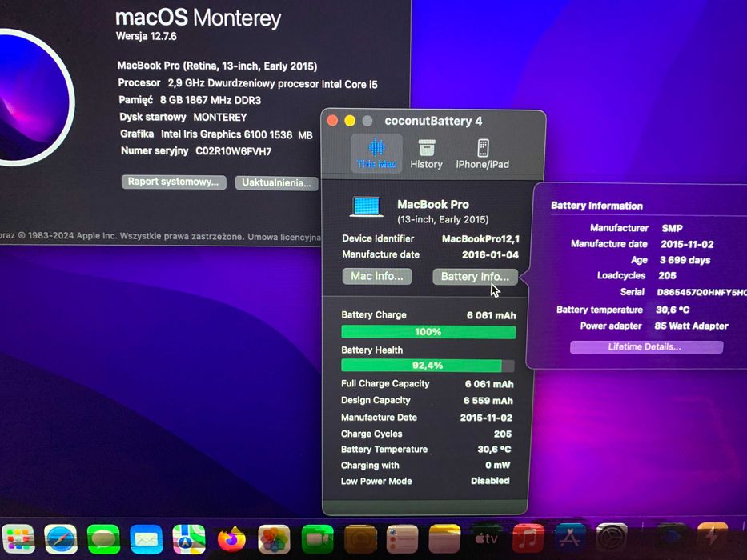
Task: Click Device Identifier value MacBookPro12,1
Action: tap(480, 239)
